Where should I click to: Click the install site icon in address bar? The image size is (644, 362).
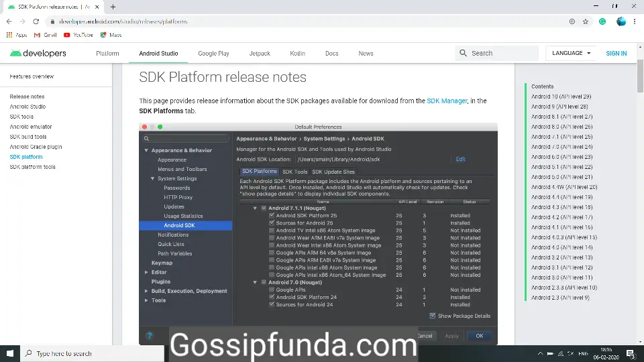(x=572, y=21)
